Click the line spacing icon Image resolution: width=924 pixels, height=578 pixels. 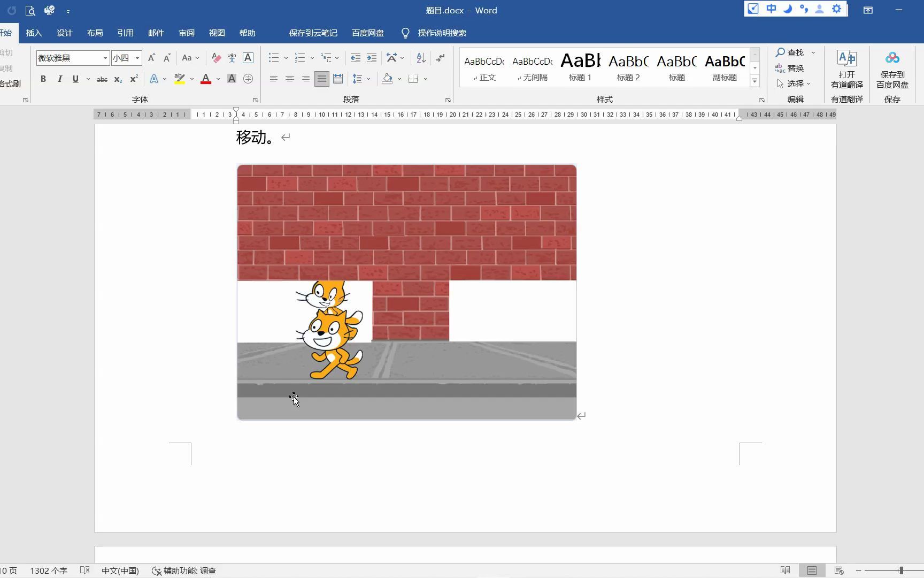click(x=357, y=79)
